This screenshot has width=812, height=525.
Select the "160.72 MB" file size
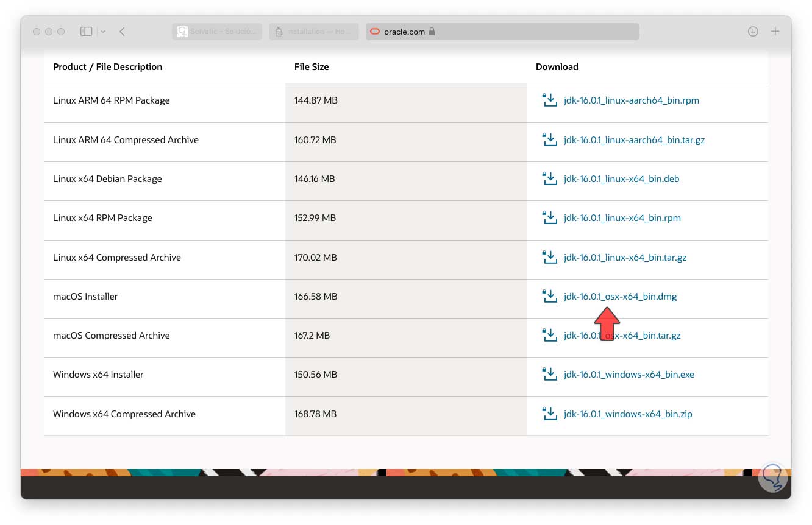[315, 140]
